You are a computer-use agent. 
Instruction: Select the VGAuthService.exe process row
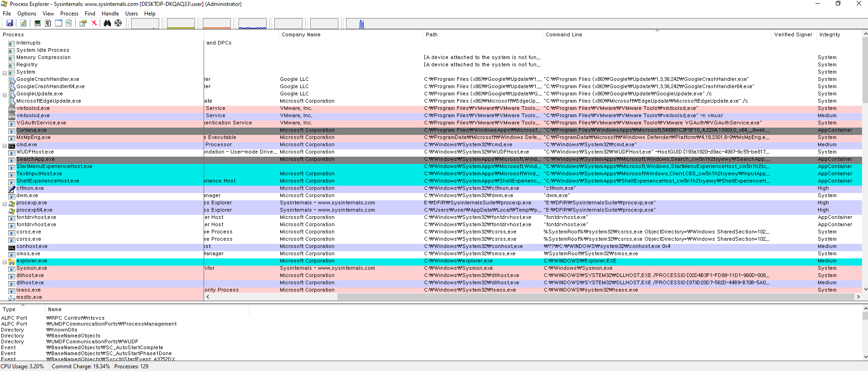[431, 123]
